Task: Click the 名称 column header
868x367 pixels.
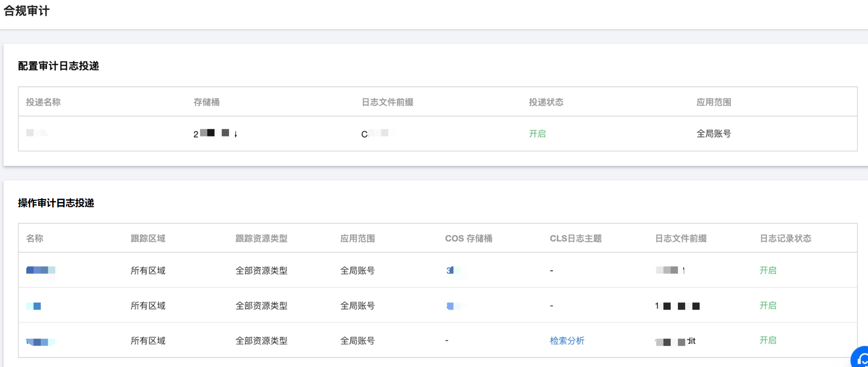Action: [x=35, y=238]
